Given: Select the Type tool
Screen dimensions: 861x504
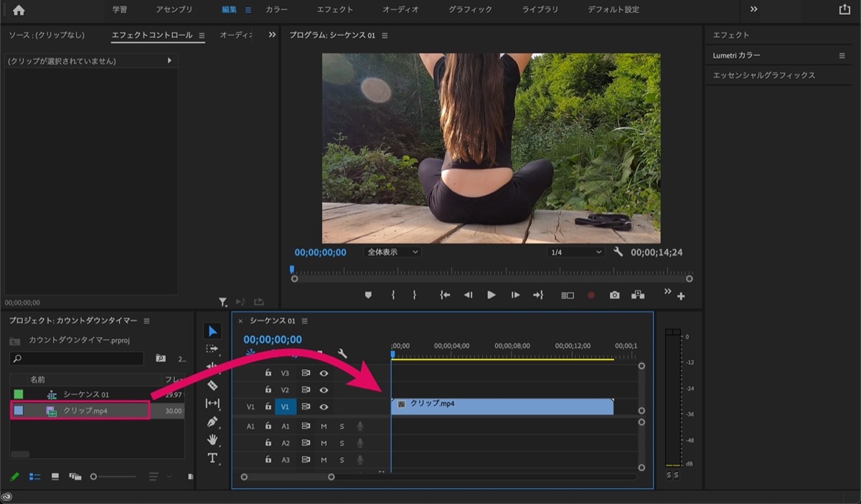Looking at the screenshot, I should [x=212, y=458].
